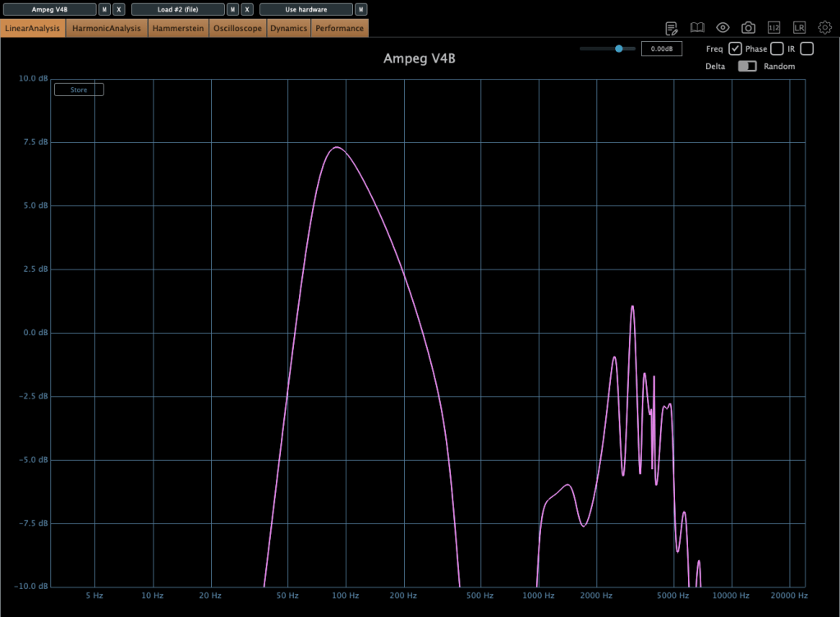840x617 pixels.
Task: Open the Ampeg V4B slot selector
Action: (50, 9)
